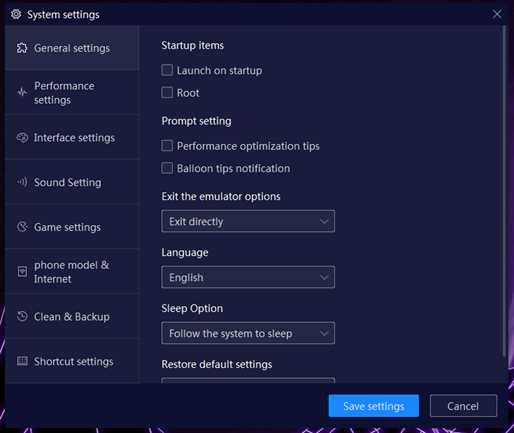
Task: Open the Clean & Backup tab
Action: point(72,316)
